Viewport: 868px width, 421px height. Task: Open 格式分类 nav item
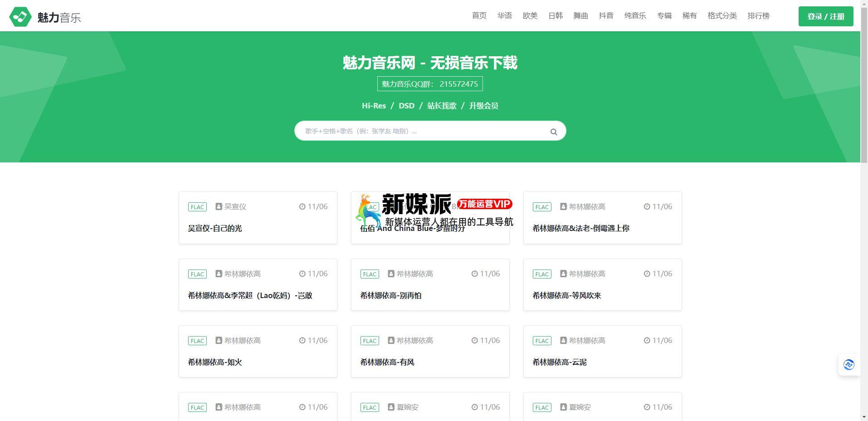pyautogui.click(x=722, y=16)
